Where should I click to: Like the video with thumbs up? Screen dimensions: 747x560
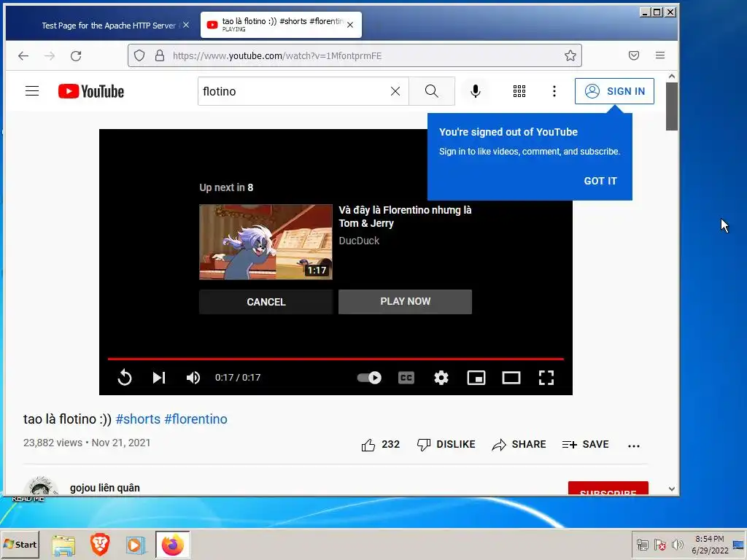point(380,445)
